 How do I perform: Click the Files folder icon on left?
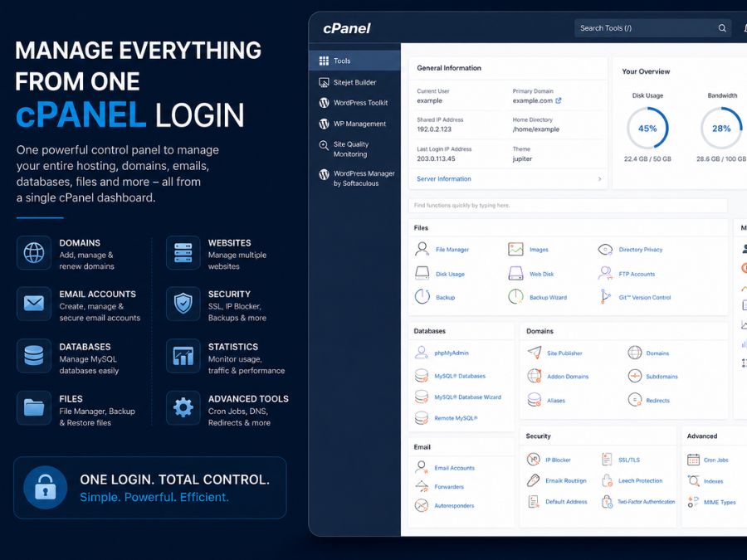(34, 407)
